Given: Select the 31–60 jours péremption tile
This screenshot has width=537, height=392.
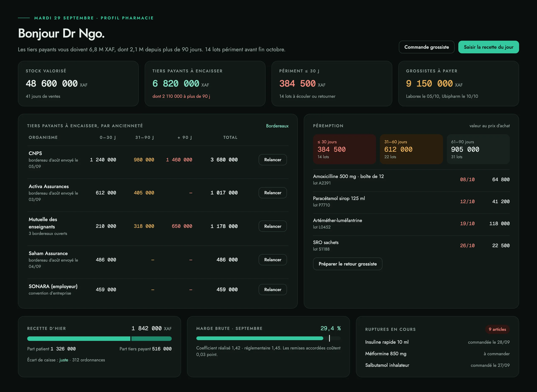Looking at the screenshot, I should click(411, 149).
